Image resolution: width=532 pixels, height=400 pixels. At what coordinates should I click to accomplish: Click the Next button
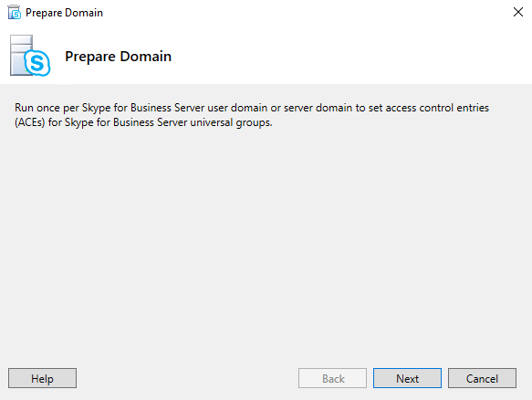(407, 378)
